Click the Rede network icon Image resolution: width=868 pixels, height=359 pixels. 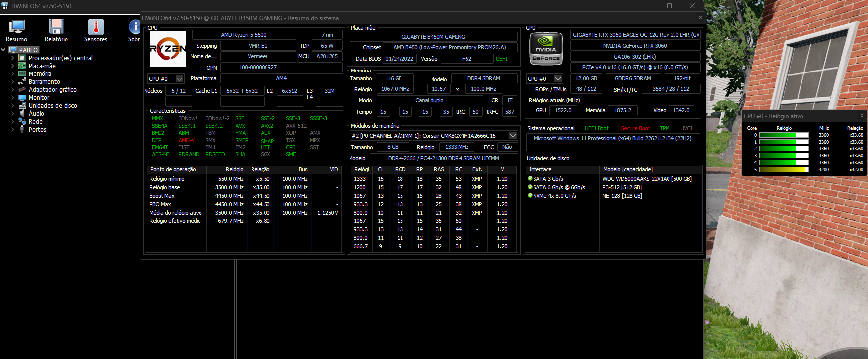point(22,121)
